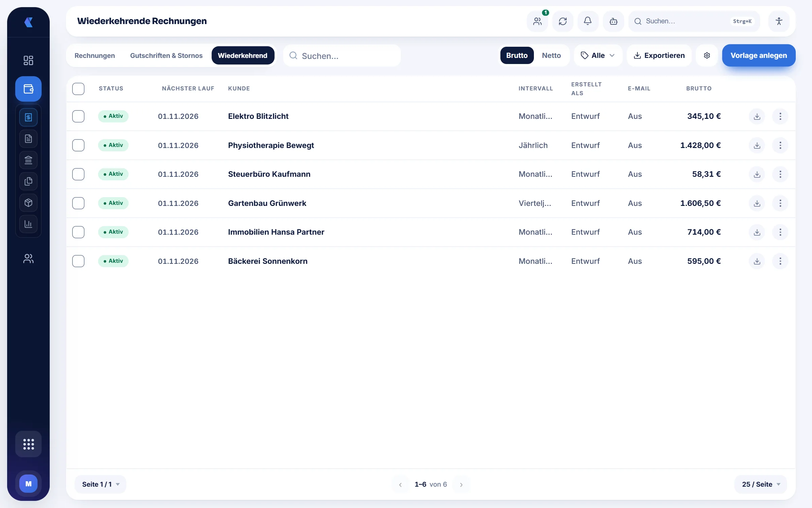This screenshot has height=508, width=812.
Task: Select the Brutto amount toggle
Action: click(x=517, y=56)
